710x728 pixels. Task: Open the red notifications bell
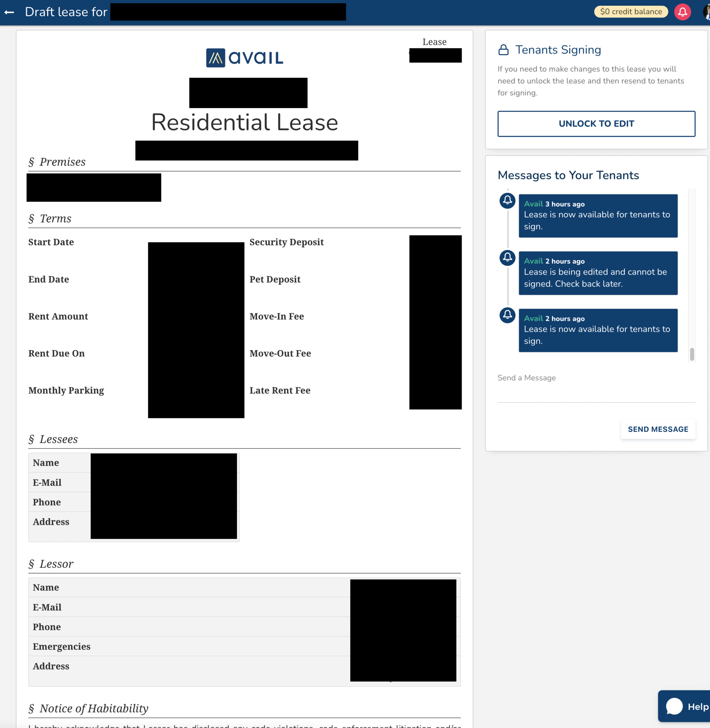682,12
